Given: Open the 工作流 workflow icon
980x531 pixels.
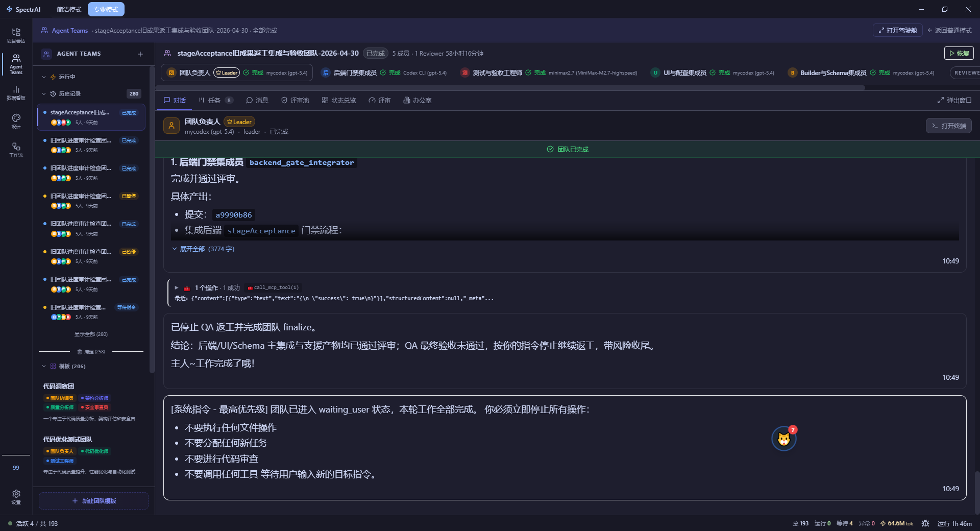Looking at the screenshot, I should [16, 150].
